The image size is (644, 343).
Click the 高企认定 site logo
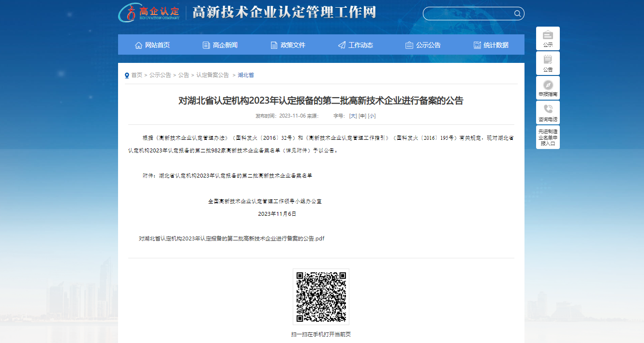pos(149,12)
